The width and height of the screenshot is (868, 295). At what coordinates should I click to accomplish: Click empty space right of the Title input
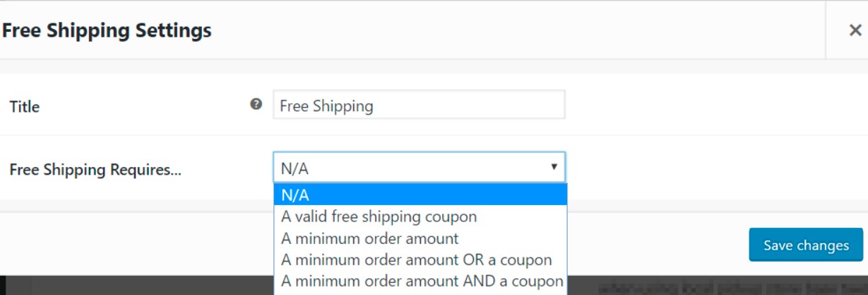706,105
